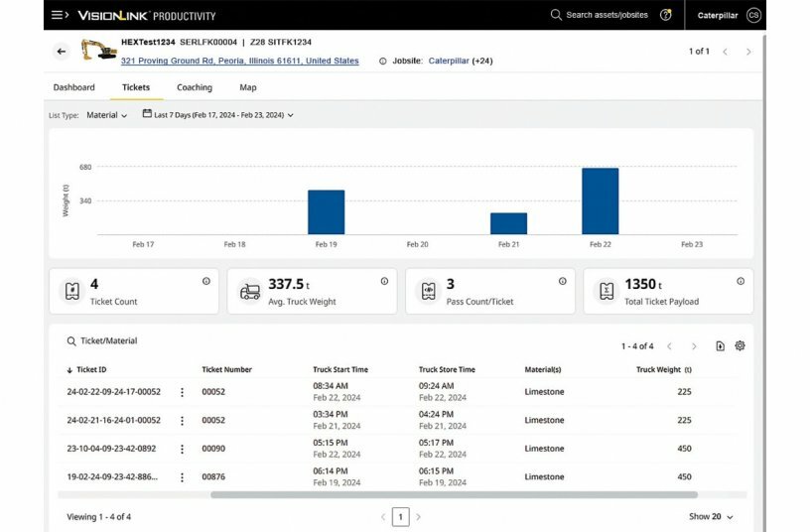
Task: Open the hamburger navigation menu
Action: click(x=58, y=15)
